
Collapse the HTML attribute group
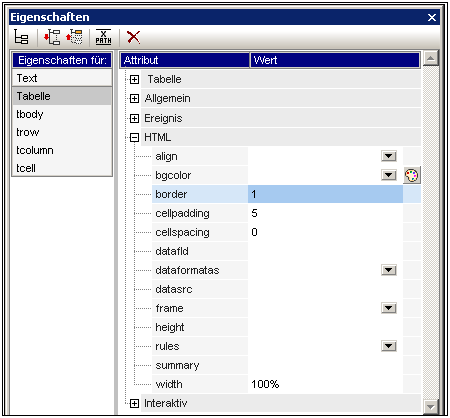[134, 137]
